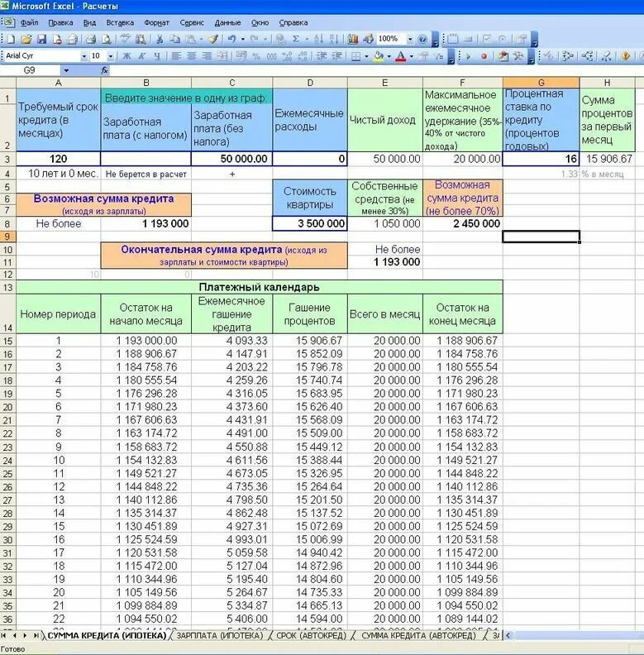644x655 pixels.
Task: Open the font size dropdown
Action: pyautogui.click(x=111, y=56)
